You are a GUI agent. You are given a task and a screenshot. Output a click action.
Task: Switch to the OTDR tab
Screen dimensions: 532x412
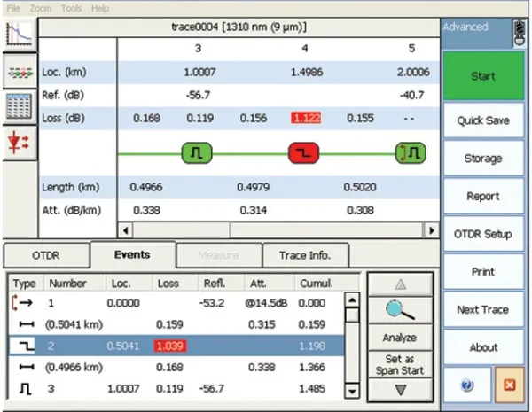pyautogui.click(x=45, y=255)
